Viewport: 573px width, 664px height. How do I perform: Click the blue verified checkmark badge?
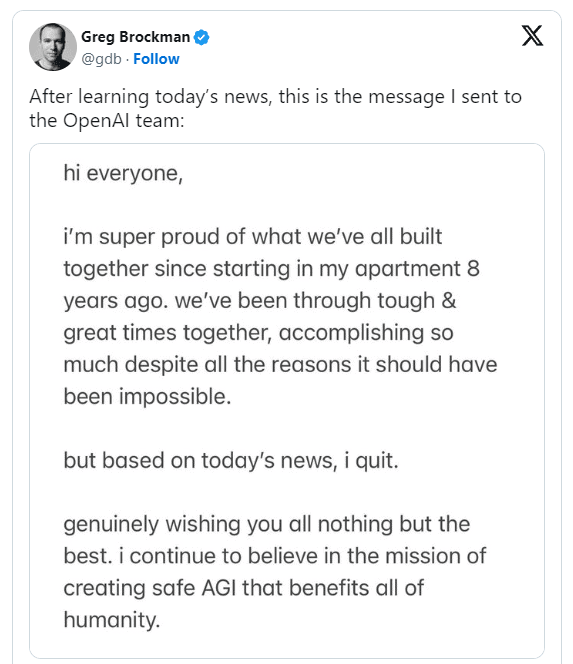[x=202, y=37]
